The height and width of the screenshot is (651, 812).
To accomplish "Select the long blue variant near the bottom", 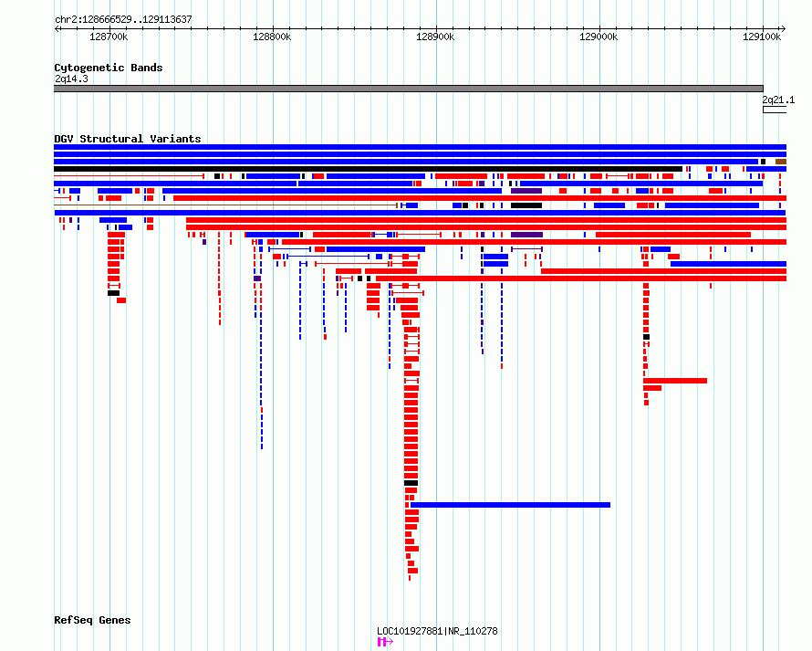I will [x=510, y=505].
